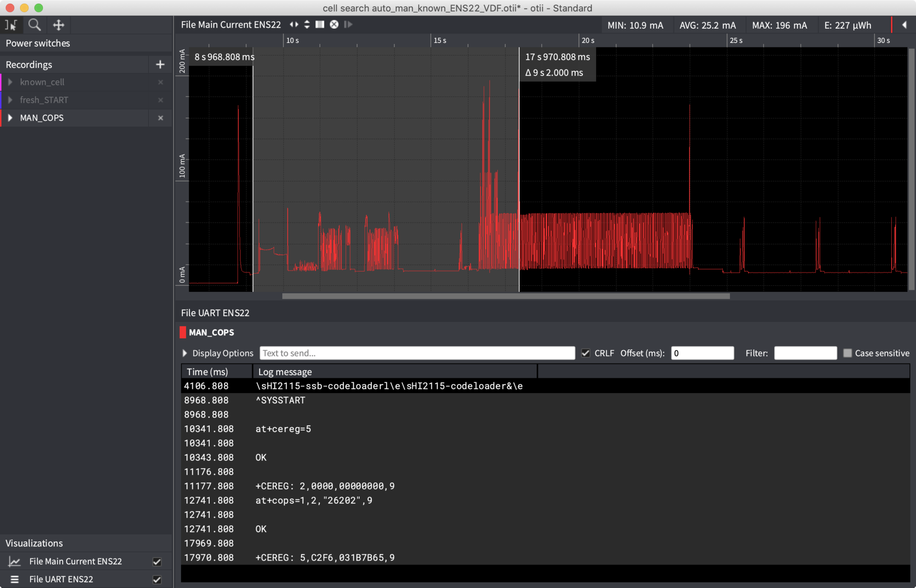Expand the known_cell recording
916x588 pixels.
[x=10, y=82]
